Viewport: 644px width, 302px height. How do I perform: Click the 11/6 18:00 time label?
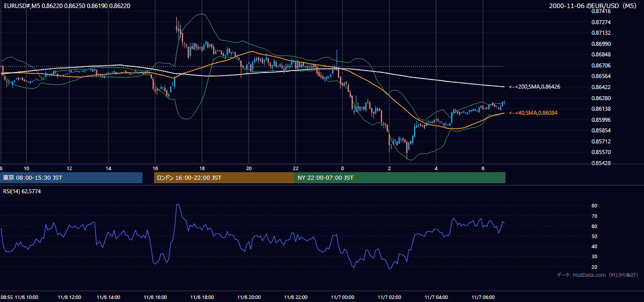tap(202, 297)
